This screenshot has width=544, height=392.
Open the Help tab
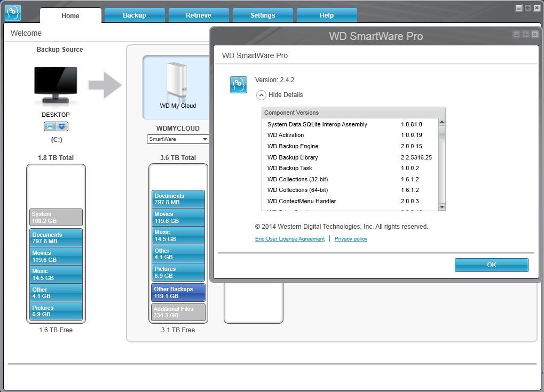click(327, 15)
